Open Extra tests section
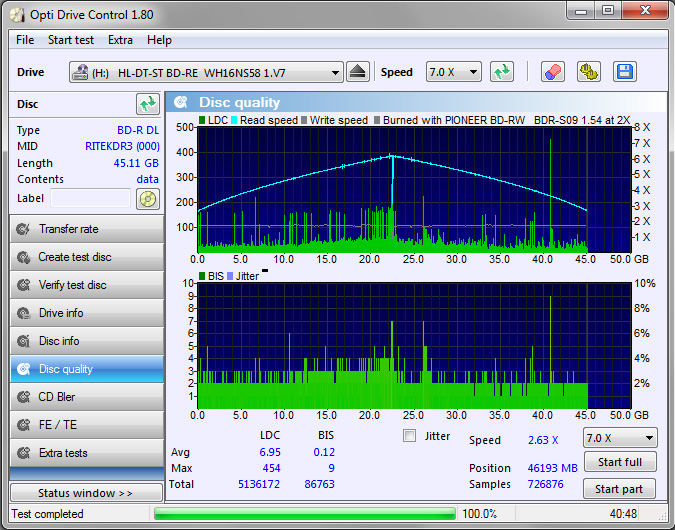Screen dimensions: 675x530 click(87, 453)
